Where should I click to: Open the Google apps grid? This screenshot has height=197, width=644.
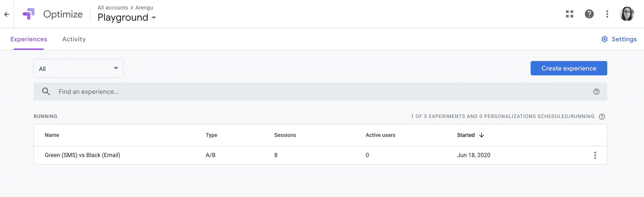(569, 14)
